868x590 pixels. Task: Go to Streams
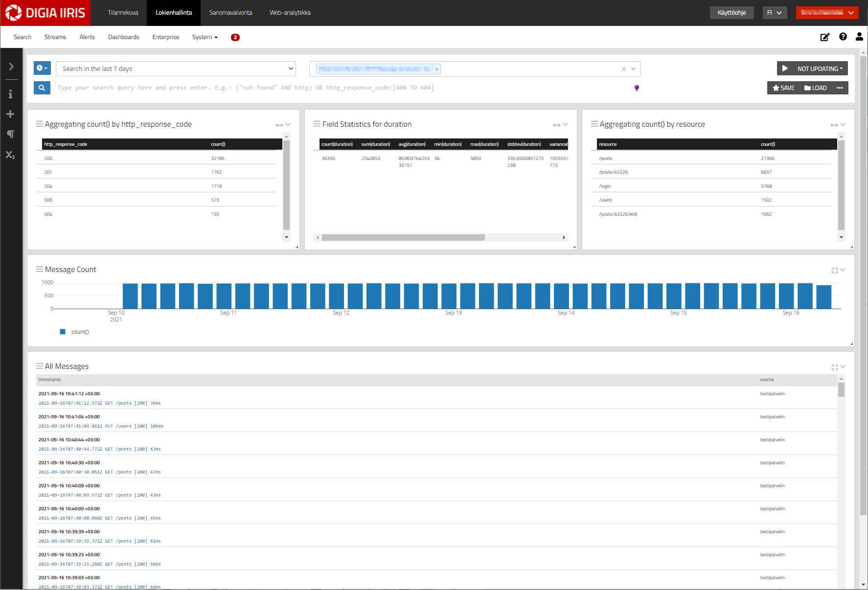[55, 37]
